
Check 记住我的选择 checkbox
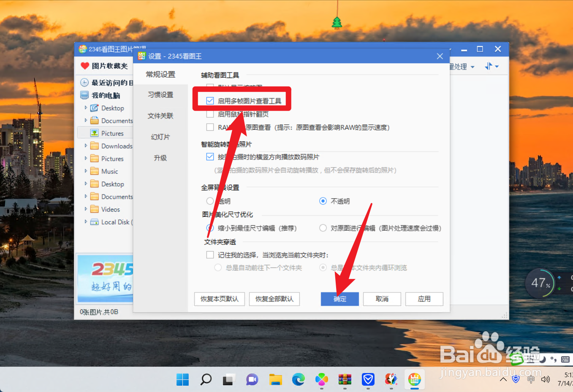pyautogui.click(x=210, y=255)
